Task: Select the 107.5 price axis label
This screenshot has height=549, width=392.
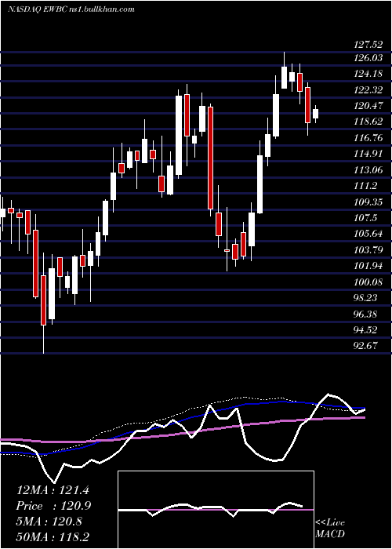Action: 365,218
